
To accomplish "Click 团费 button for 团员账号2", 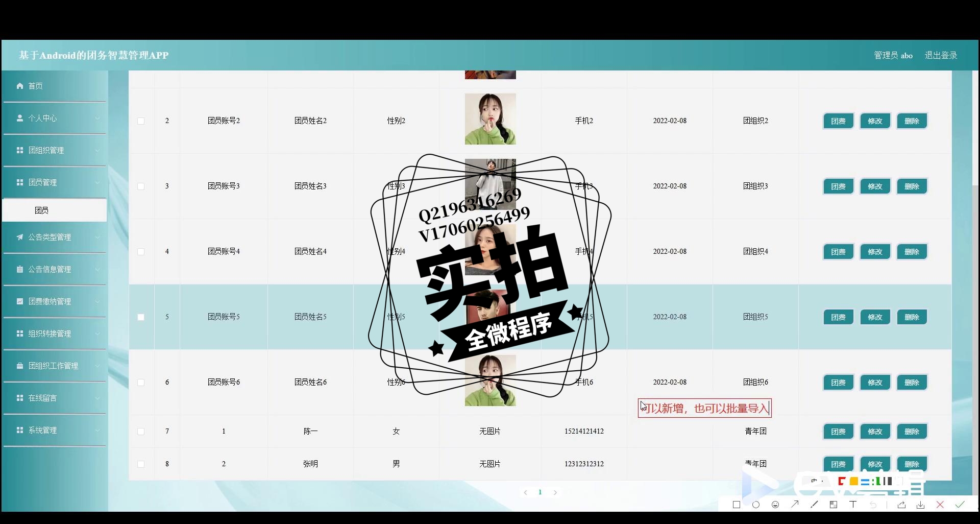I will [x=838, y=121].
